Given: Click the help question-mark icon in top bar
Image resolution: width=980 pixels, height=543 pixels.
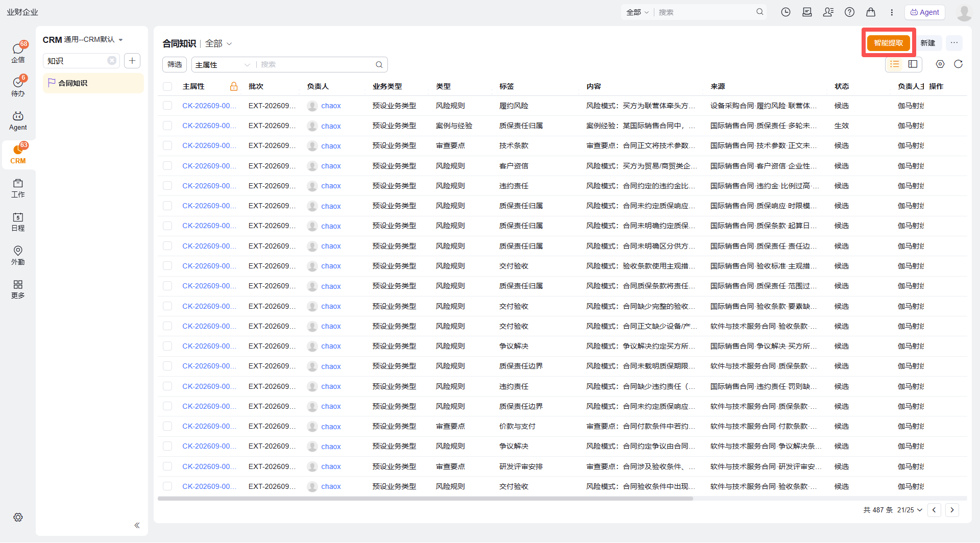Looking at the screenshot, I should click(849, 12).
